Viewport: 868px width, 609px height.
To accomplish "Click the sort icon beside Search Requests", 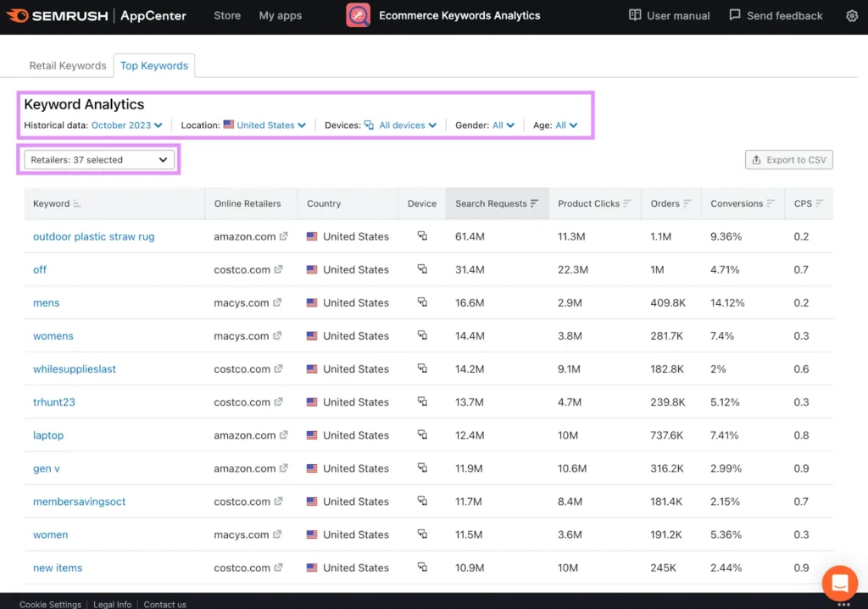I will [x=534, y=203].
